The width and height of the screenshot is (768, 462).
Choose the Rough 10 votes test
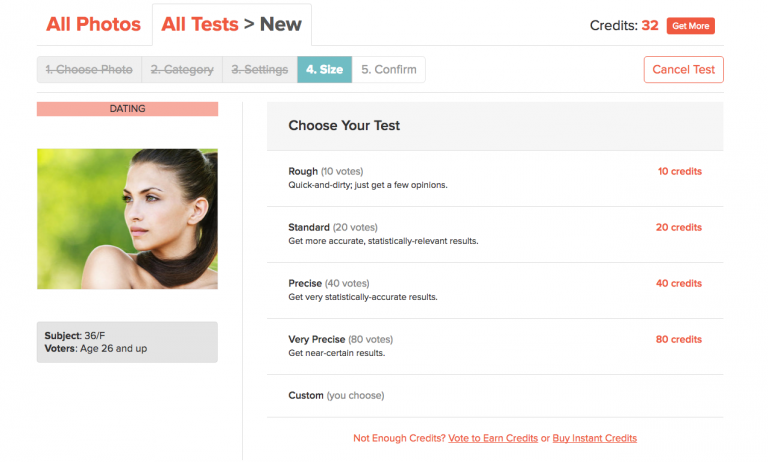(494, 178)
